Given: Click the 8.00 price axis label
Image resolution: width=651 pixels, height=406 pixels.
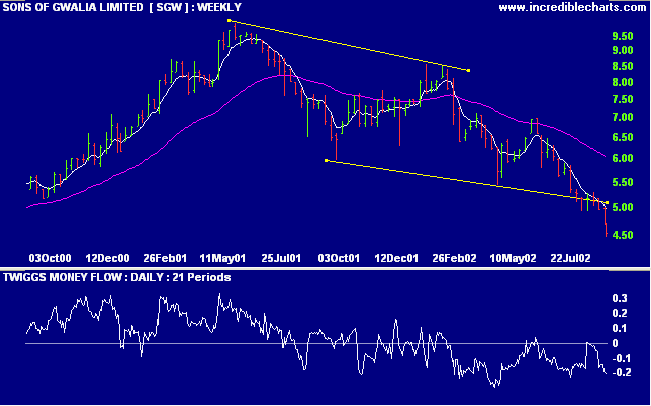Looking at the screenshot, I should pos(623,82).
